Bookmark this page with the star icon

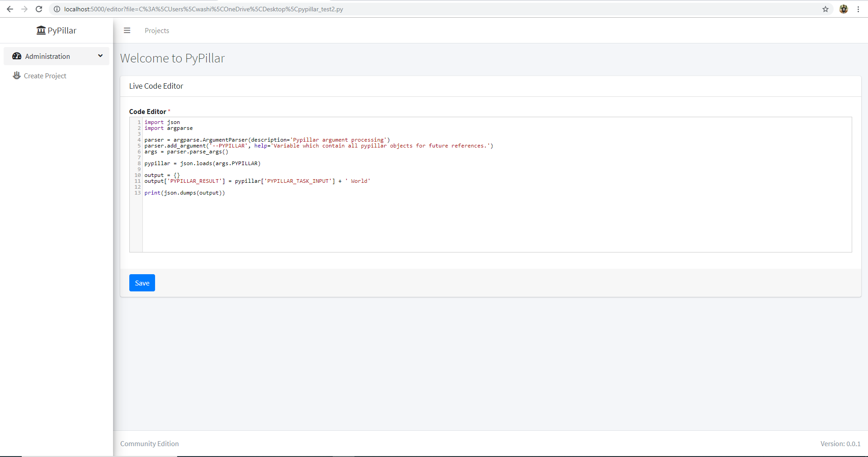click(826, 9)
